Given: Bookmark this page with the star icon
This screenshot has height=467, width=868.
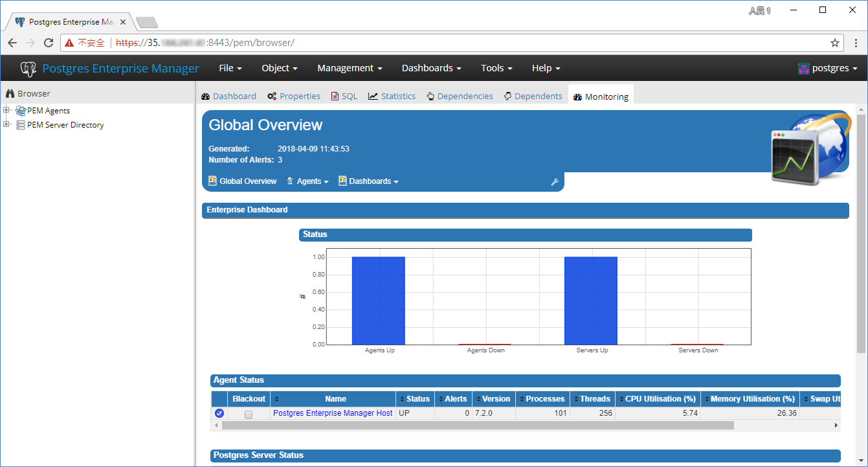Looking at the screenshot, I should [x=835, y=43].
